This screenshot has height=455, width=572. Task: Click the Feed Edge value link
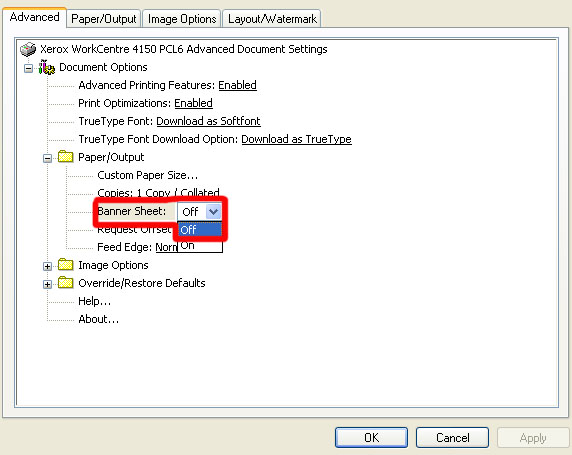coord(166,247)
